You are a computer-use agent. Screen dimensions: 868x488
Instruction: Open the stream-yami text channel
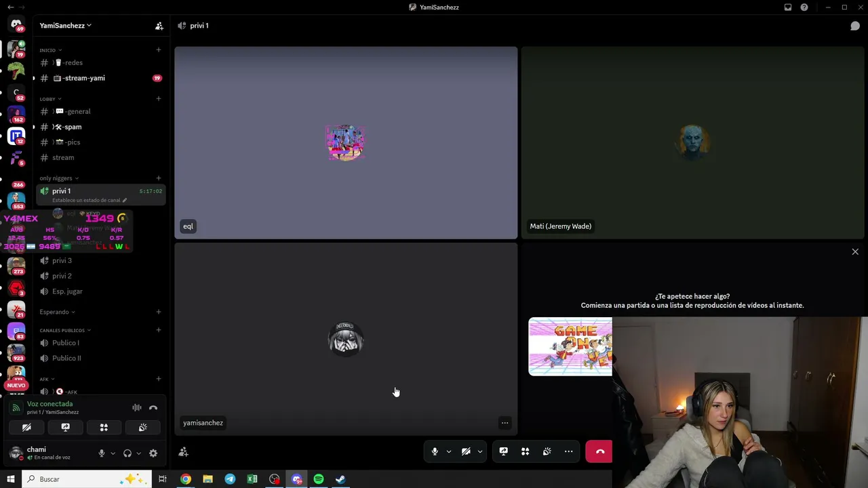coord(100,78)
